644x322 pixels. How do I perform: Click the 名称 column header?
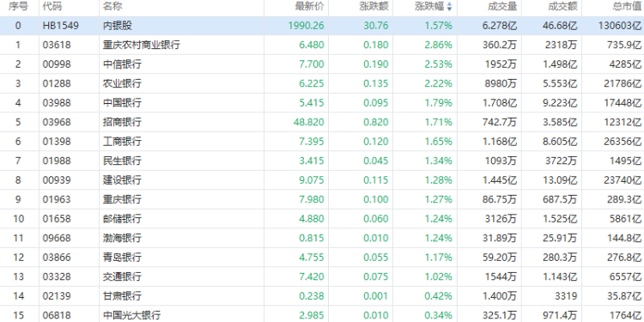112,7
